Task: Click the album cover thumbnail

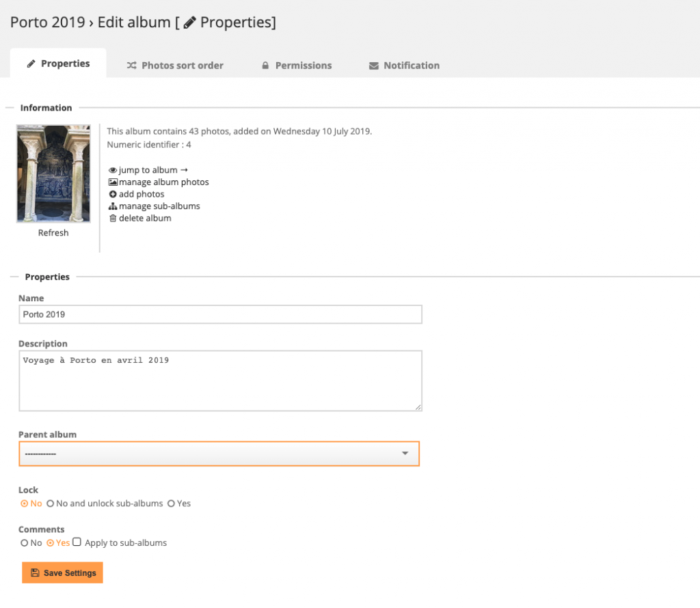Action: pos(53,173)
